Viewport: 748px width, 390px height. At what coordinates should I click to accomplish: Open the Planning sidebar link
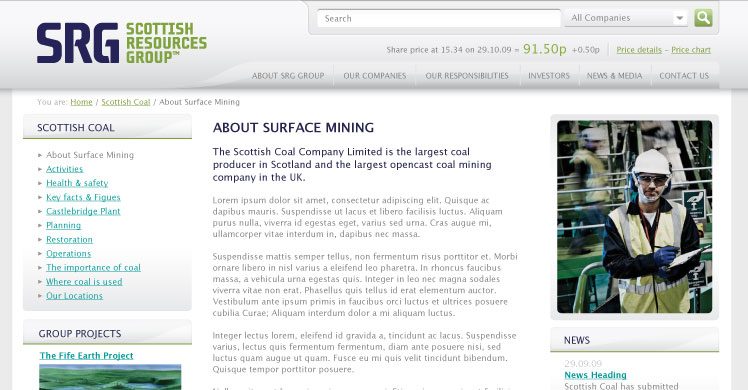[x=63, y=226]
